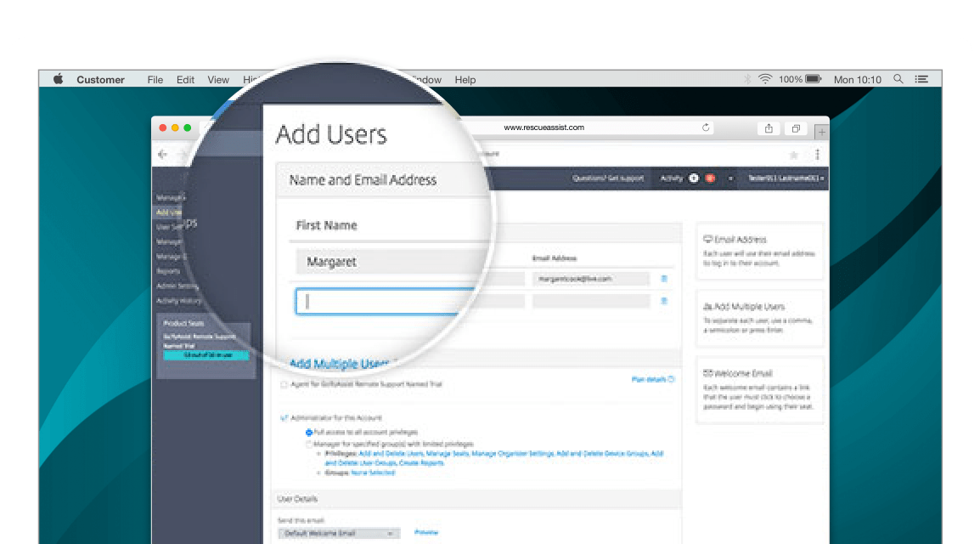Open the Edit menu in menu bar
Image resolution: width=980 pixels, height=544 pixels.
[x=185, y=80]
